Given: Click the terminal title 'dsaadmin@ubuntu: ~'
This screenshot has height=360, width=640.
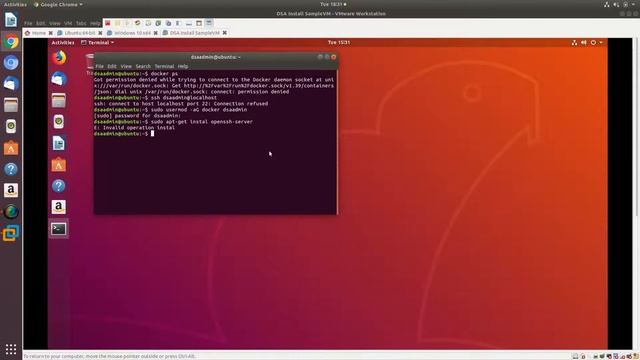Looking at the screenshot, I should pos(216,57).
